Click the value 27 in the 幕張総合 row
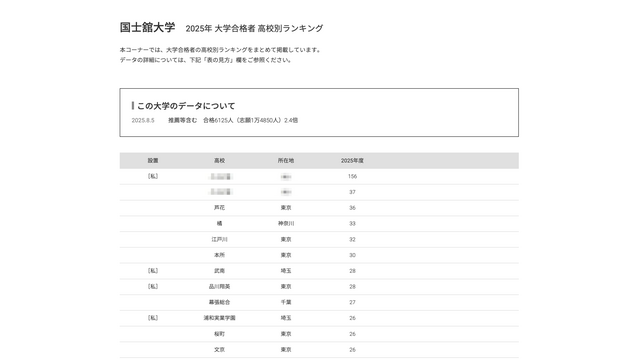The width and height of the screenshot is (640, 360). 352,302
